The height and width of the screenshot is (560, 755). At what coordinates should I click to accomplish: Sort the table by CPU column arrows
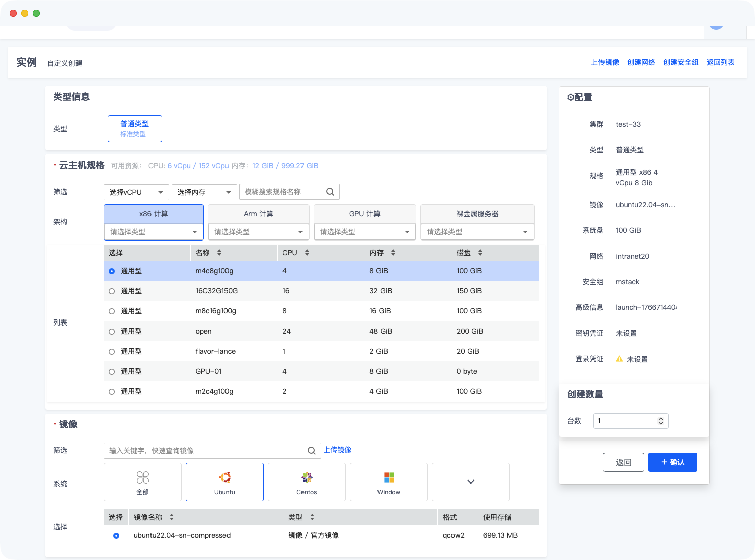[x=307, y=253]
